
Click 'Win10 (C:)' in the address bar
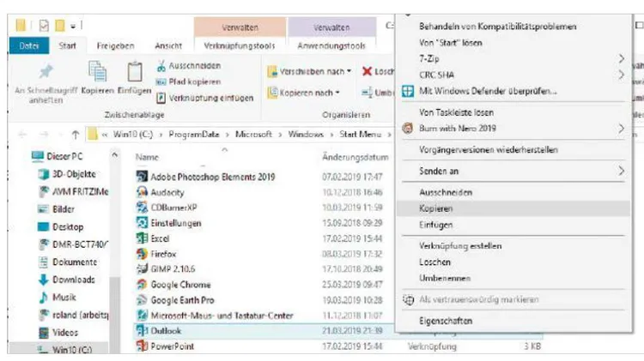coord(132,135)
